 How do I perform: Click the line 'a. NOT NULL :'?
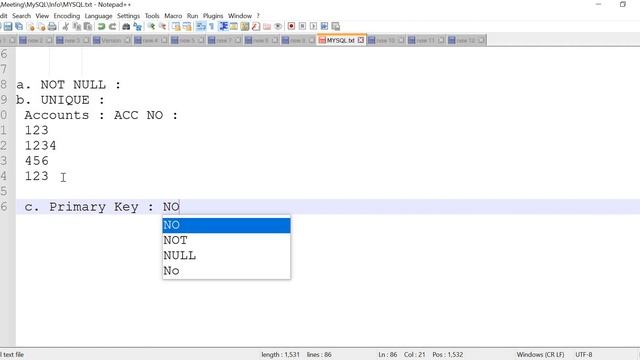click(69, 84)
